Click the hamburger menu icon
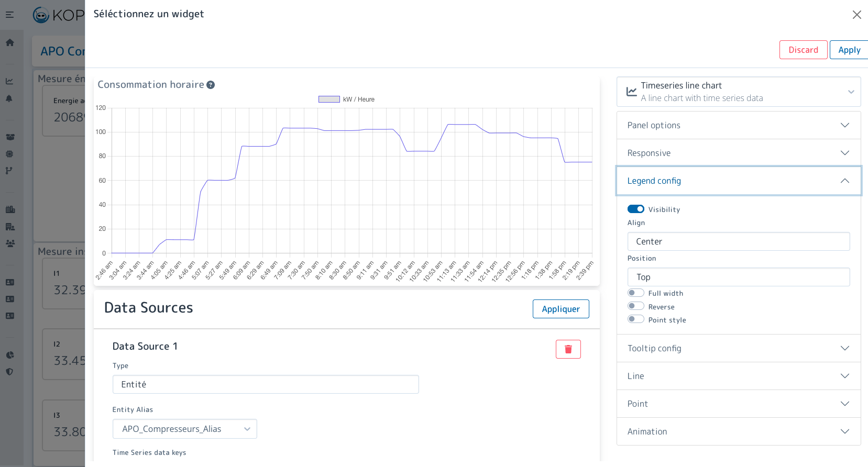Screen dimensions: 868x467 (x=10, y=15)
